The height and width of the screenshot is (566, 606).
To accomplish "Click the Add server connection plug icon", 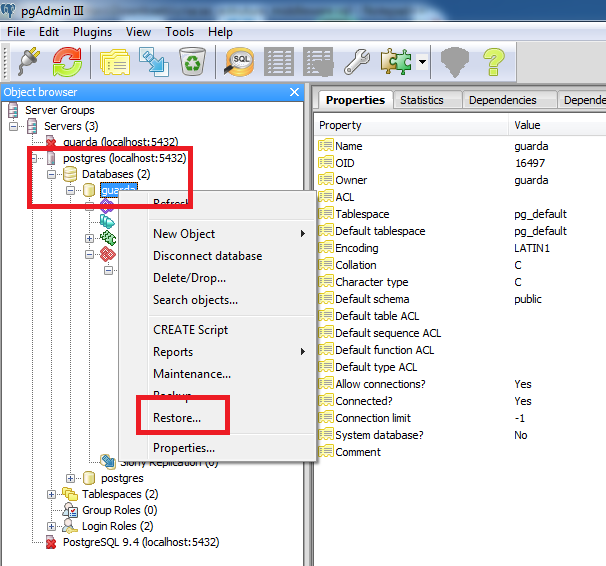I will (x=29, y=61).
